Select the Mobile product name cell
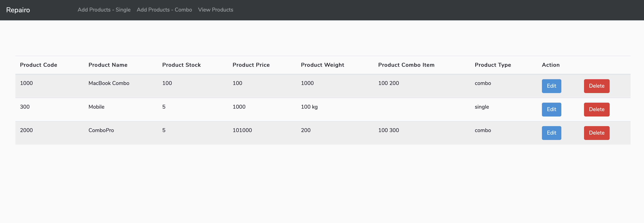The height and width of the screenshot is (223, 644). [96, 107]
